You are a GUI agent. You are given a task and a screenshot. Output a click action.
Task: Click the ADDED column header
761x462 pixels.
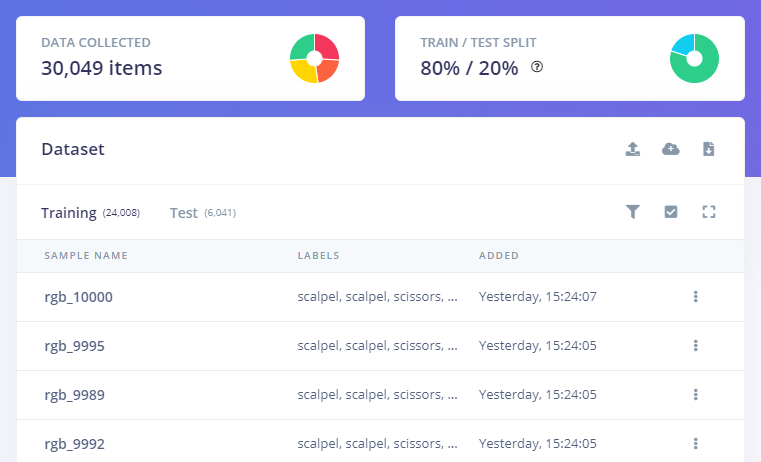499,256
